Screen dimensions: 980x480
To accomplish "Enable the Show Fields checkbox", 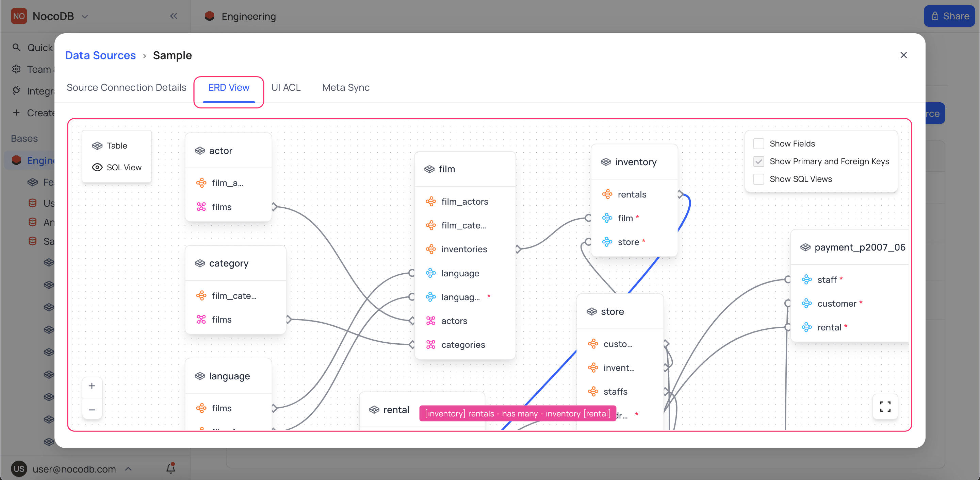I will (x=758, y=144).
